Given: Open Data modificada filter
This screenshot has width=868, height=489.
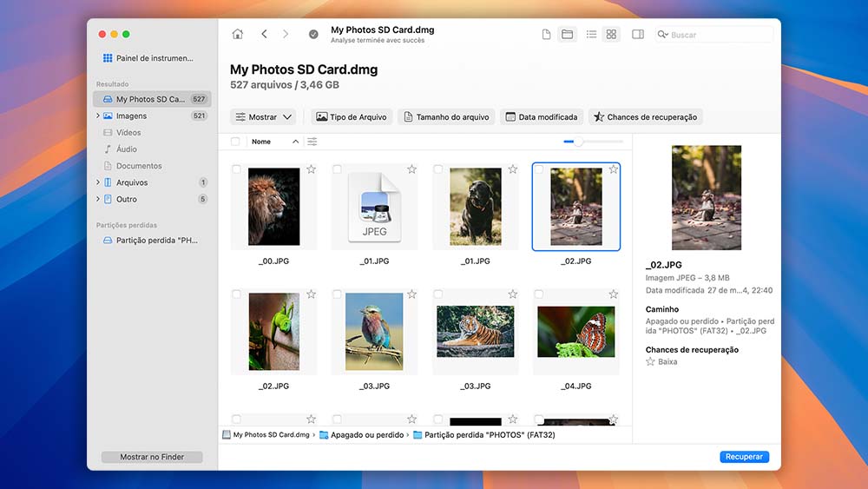Looking at the screenshot, I should click(x=542, y=117).
